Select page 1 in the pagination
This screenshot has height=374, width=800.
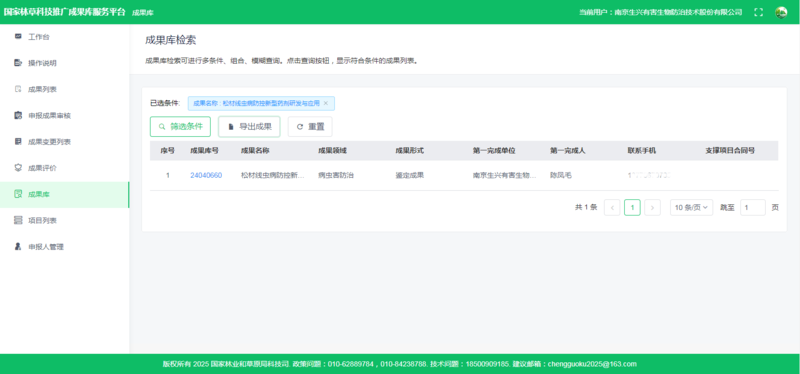(632, 207)
